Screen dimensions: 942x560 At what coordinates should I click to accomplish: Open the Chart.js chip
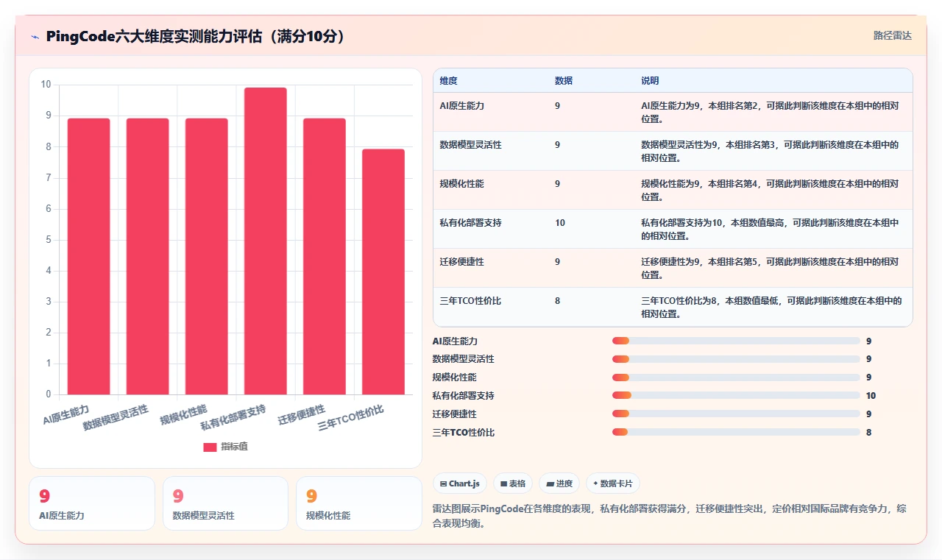460,483
